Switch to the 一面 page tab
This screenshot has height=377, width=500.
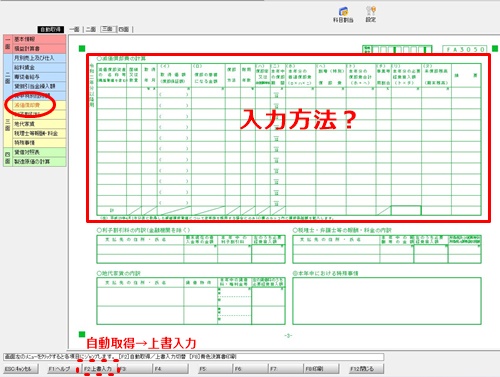tap(74, 29)
